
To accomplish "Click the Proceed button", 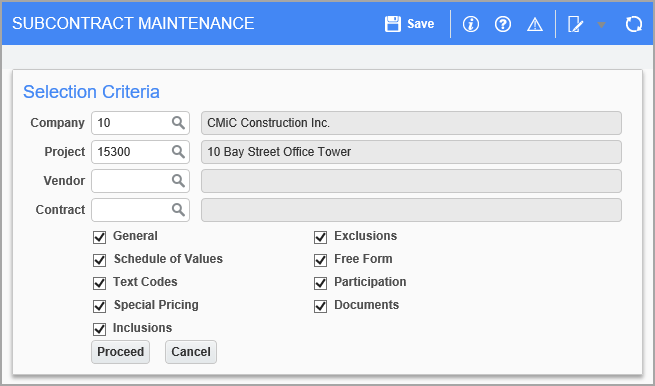I will (120, 352).
